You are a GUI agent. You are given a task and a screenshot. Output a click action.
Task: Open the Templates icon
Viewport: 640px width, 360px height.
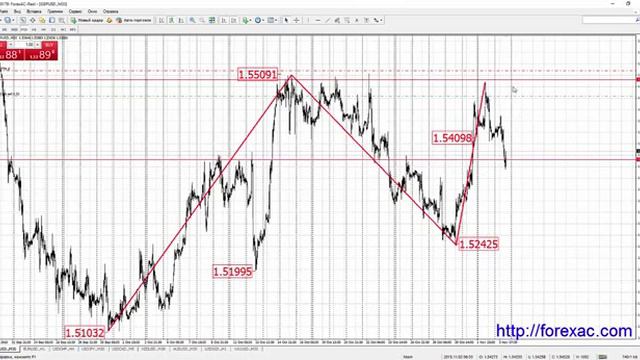[x=271, y=20]
